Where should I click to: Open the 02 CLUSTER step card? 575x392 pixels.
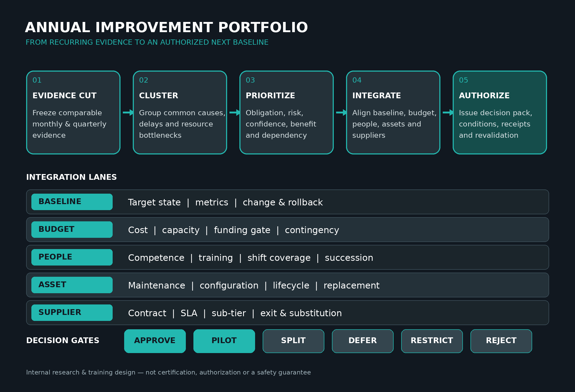coord(180,112)
